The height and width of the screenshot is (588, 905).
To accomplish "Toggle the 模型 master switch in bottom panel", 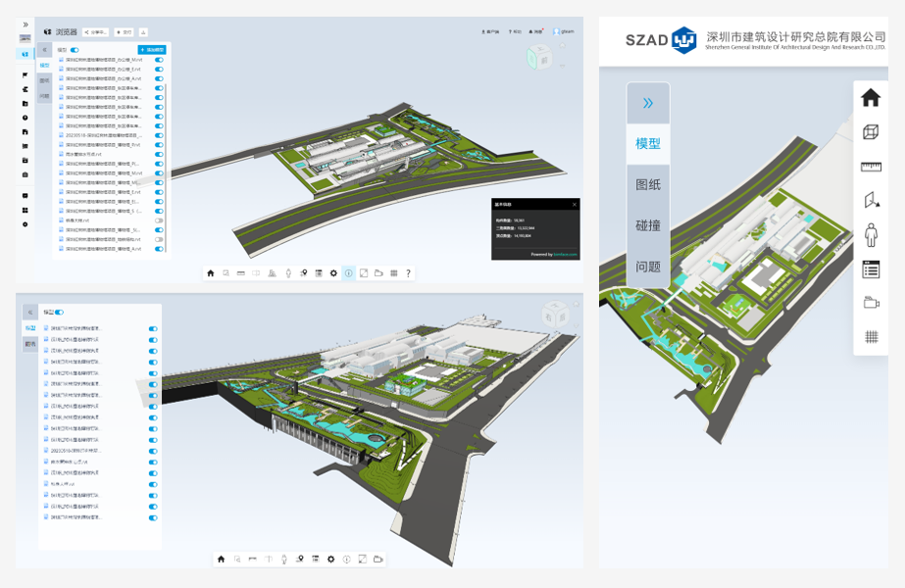I will (x=60, y=312).
